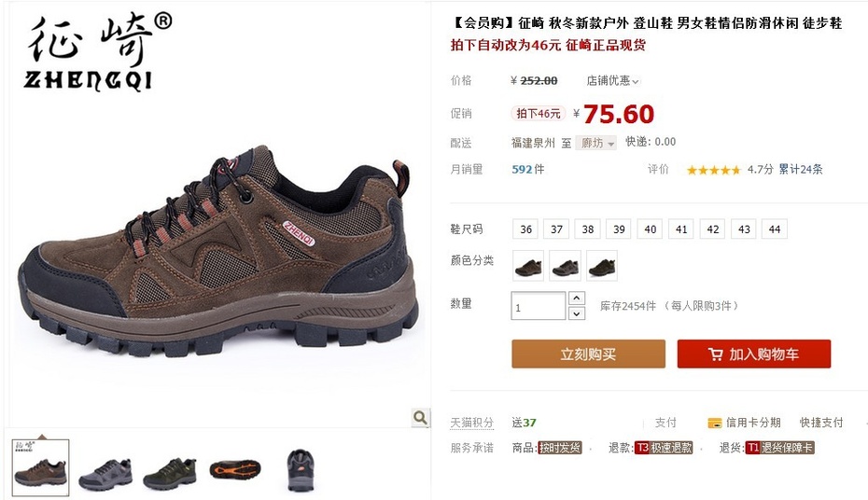Screen dimensions: 868x500
Task: Select shoe size 36
Action: pos(525,229)
